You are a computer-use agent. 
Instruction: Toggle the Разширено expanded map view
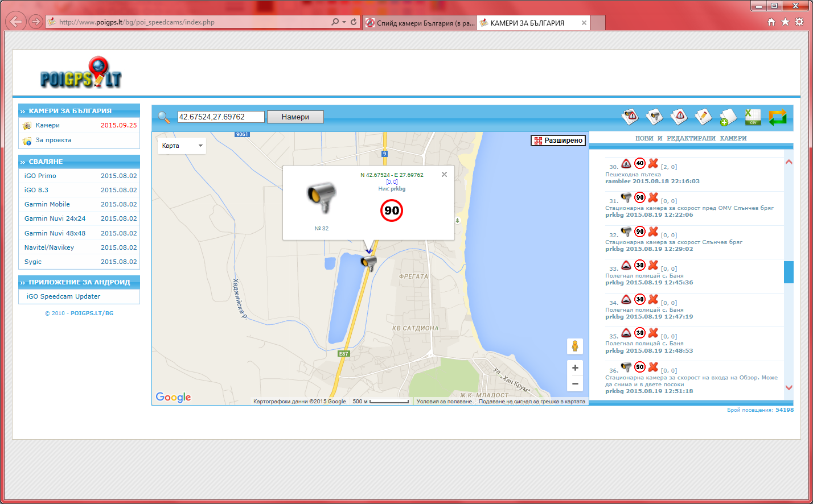[558, 141]
